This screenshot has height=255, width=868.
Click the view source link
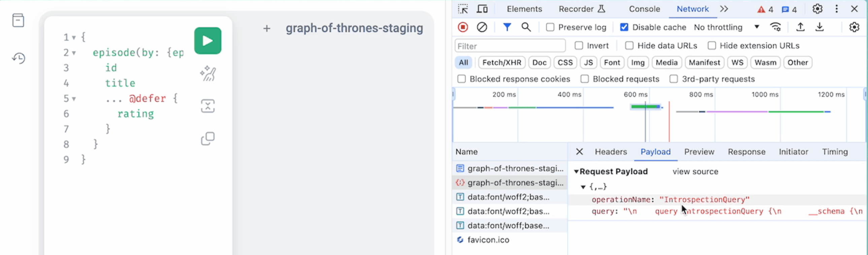pos(695,172)
